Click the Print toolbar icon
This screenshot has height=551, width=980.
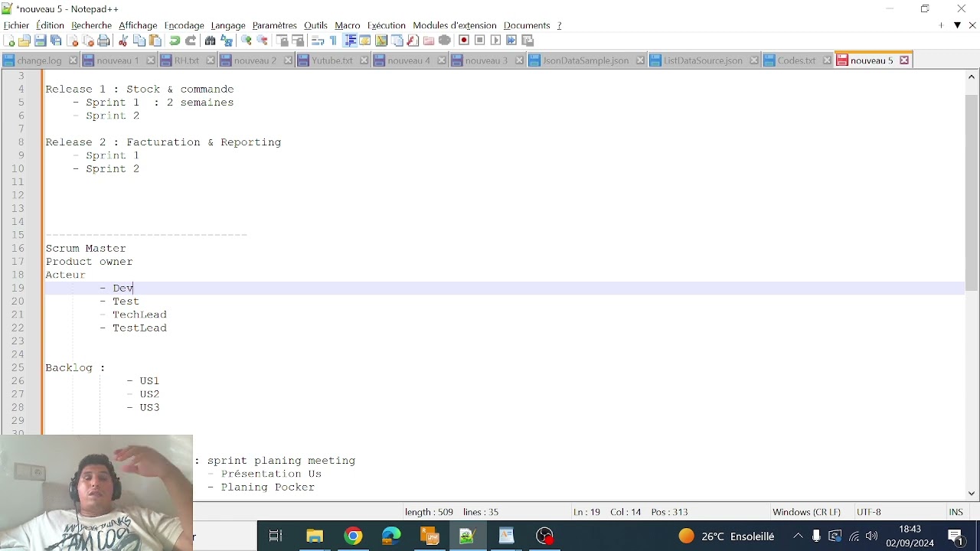pos(104,41)
